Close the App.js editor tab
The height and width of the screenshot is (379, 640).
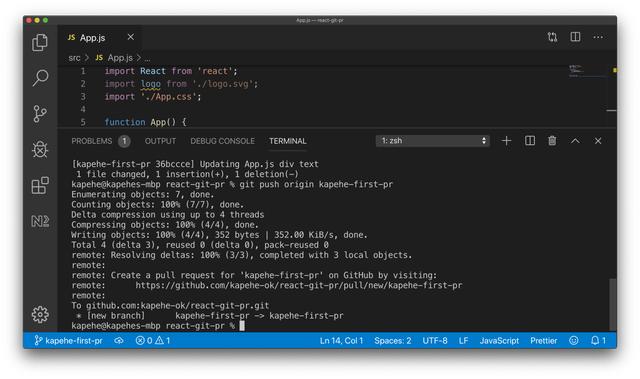point(131,37)
